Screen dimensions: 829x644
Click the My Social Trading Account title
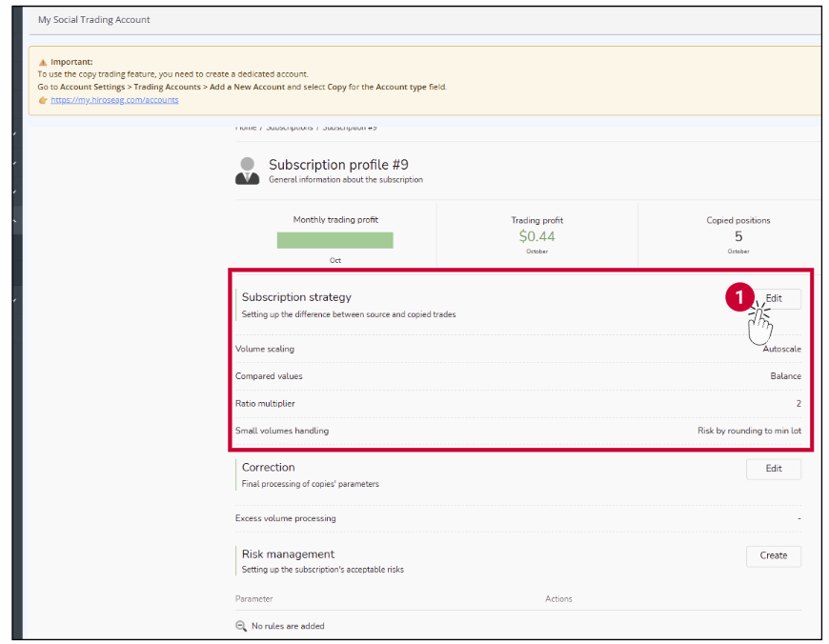(93, 20)
